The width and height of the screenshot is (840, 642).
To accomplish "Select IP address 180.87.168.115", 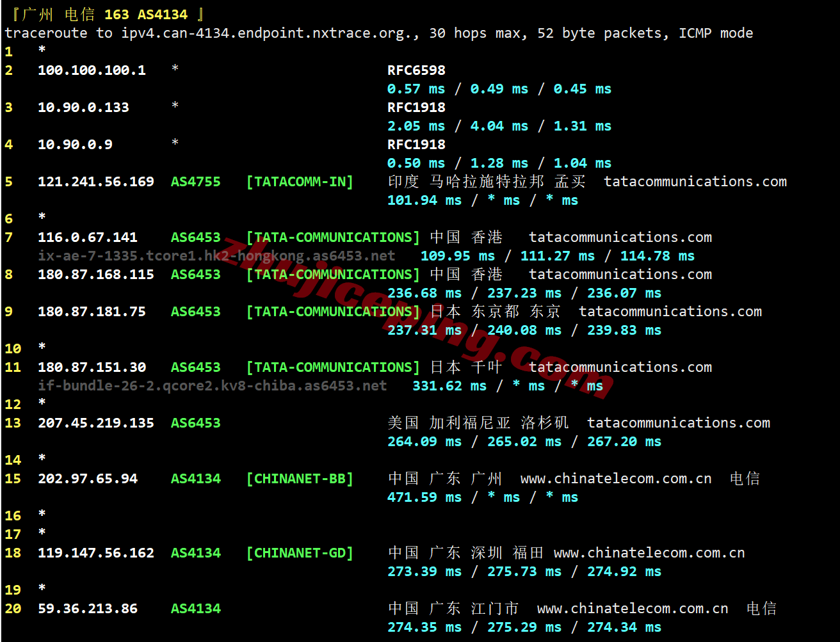I will (x=96, y=275).
